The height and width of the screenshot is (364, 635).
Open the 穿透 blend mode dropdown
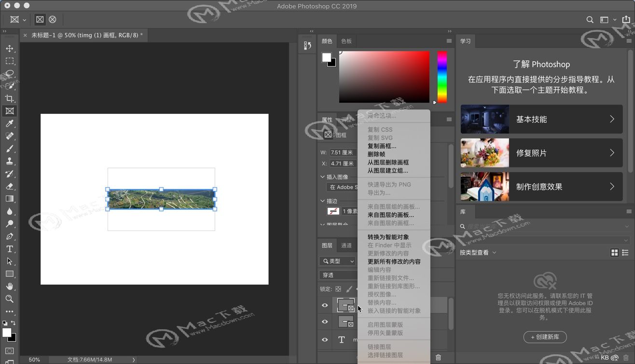(x=338, y=275)
